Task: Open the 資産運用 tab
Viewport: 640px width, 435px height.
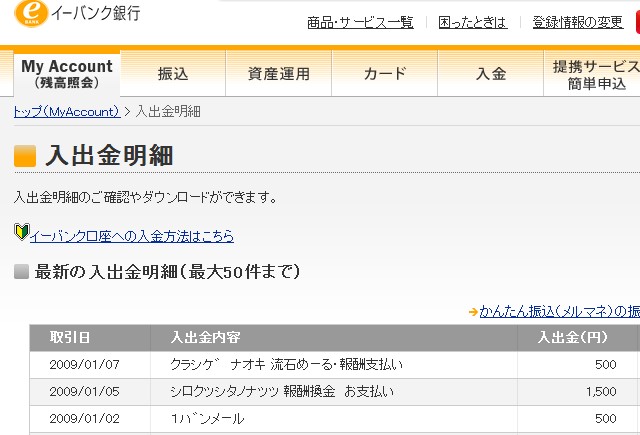Action: pos(279,74)
